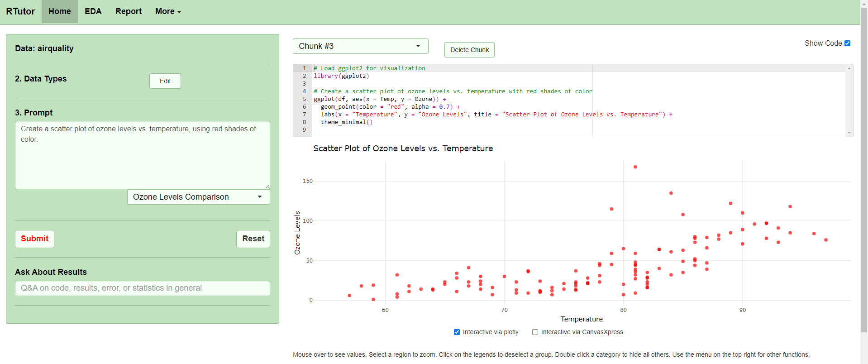Click the code editor scroll-down arrow
This screenshot has width=868, height=364.
[849, 133]
